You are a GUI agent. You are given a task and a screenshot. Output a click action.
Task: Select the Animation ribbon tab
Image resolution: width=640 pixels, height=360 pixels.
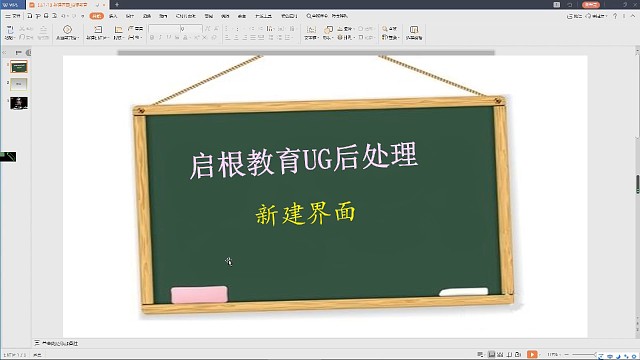click(x=163, y=16)
